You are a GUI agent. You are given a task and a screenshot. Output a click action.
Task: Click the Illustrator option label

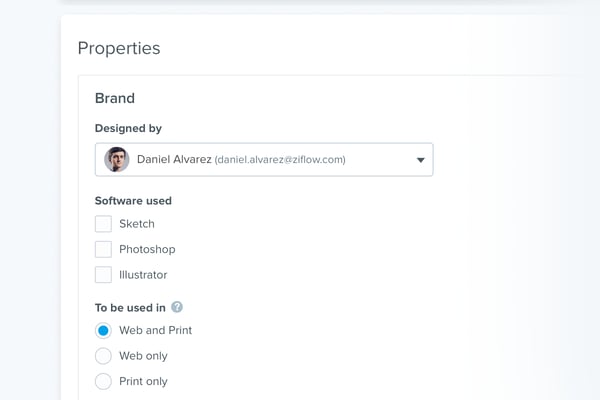click(143, 274)
